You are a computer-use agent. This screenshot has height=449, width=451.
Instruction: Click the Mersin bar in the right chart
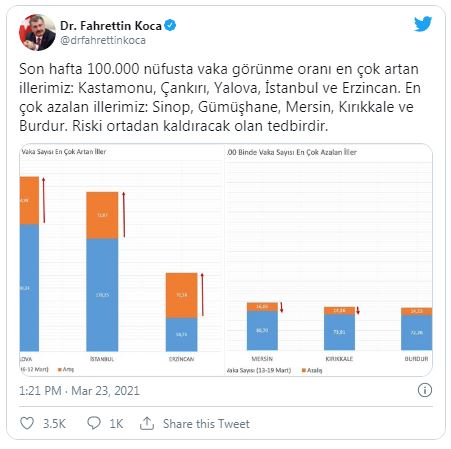click(262, 326)
